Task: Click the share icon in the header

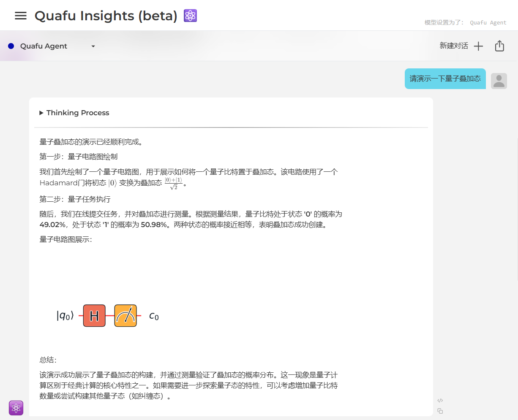Action: pyautogui.click(x=499, y=46)
